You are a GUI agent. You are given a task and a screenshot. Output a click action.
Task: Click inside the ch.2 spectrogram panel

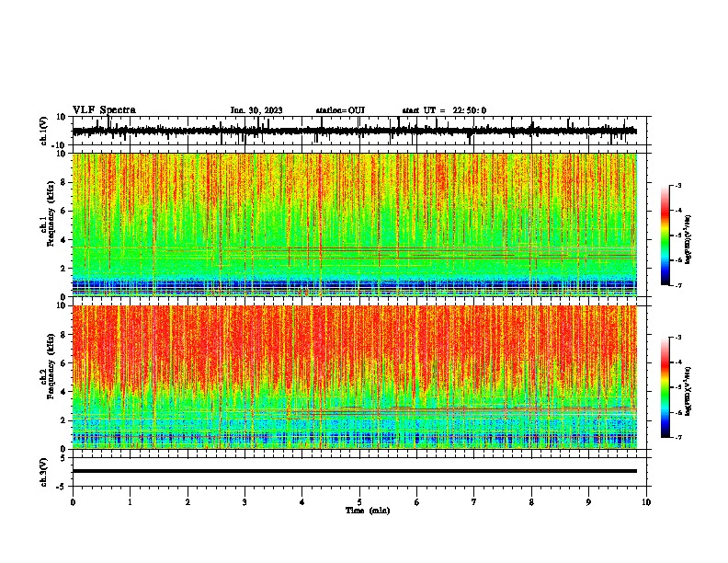pyautogui.click(x=354, y=377)
